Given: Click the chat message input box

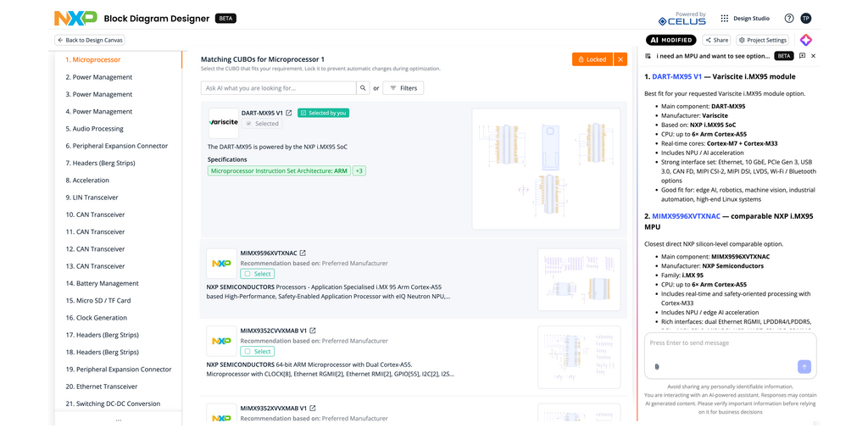Looking at the screenshot, I should coord(730,355).
